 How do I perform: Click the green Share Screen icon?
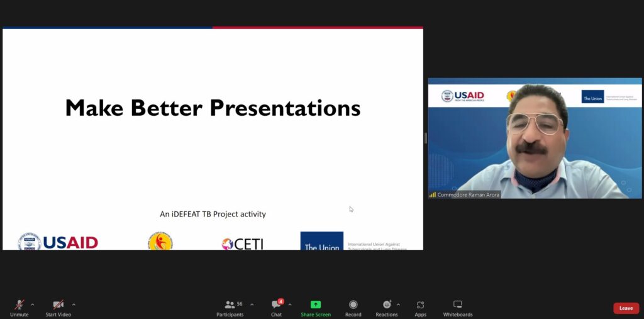pos(315,305)
